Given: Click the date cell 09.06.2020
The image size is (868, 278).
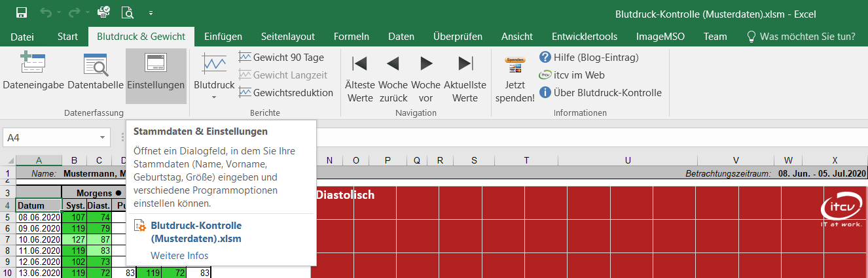Looking at the screenshot, I should tap(39, 228).
